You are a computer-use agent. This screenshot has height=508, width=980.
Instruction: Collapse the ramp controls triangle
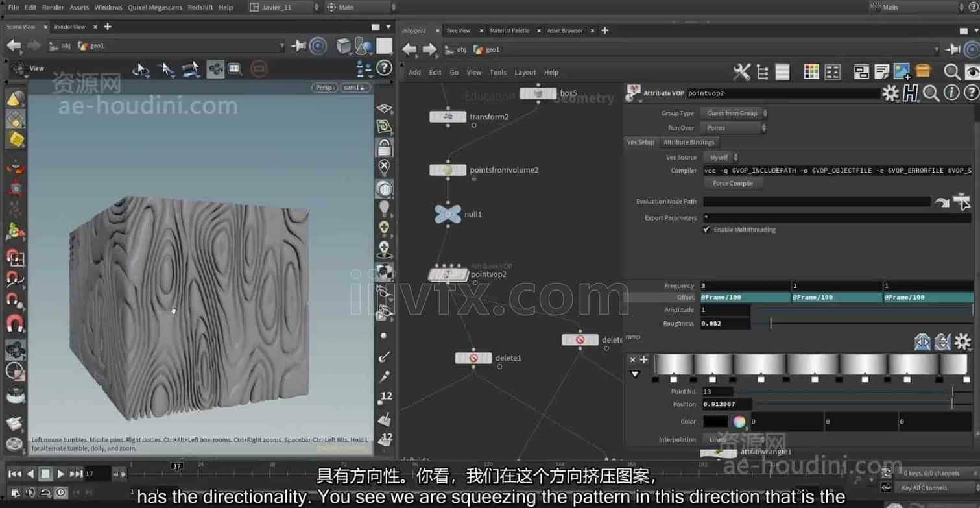point(635,374)
